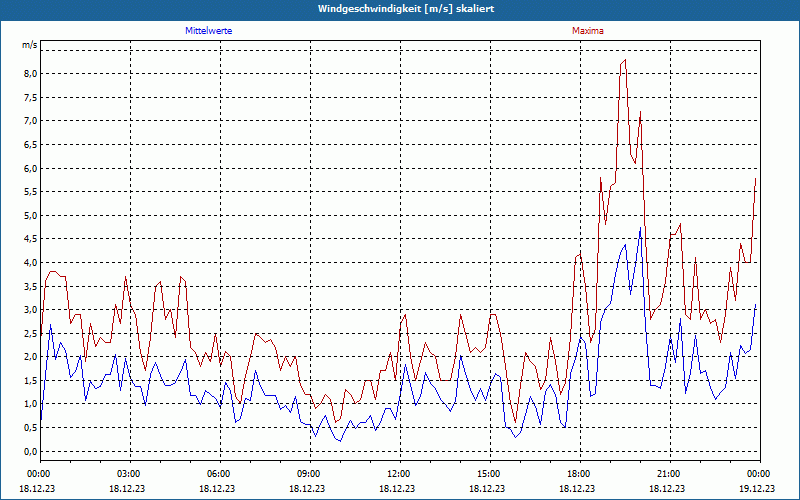Image resolution: width=800 pixels, height=500 pixels.
Task: Click the 0,0 y-axis value
Action: 31,452
